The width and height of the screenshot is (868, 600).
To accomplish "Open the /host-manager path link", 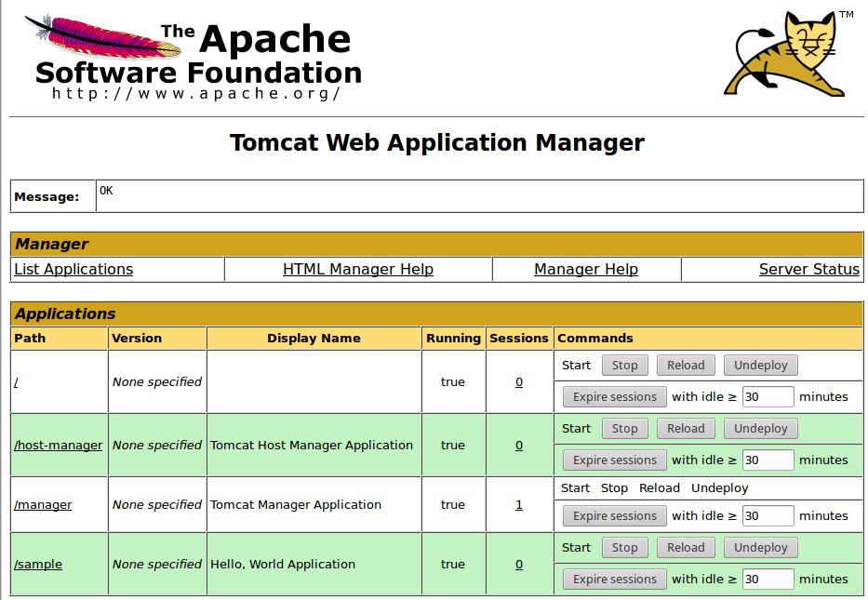I will point(59,445).
